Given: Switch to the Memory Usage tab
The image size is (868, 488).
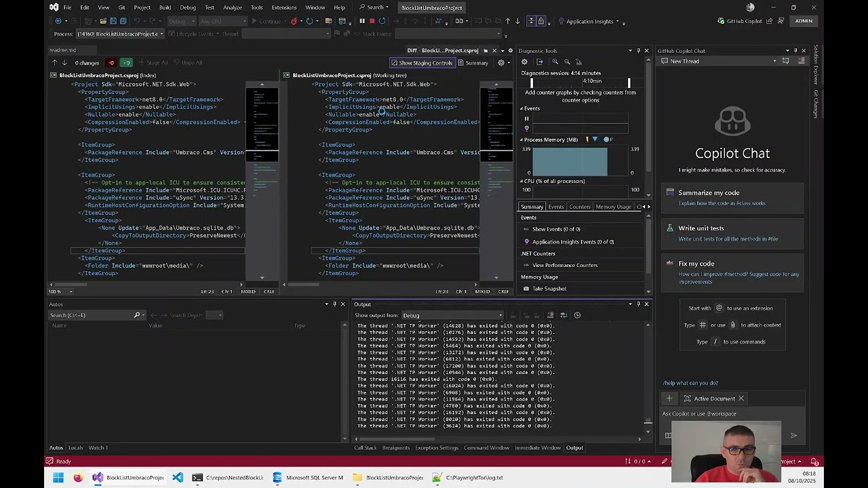Looking at the screenshot, I should click(x=613, y=207).
